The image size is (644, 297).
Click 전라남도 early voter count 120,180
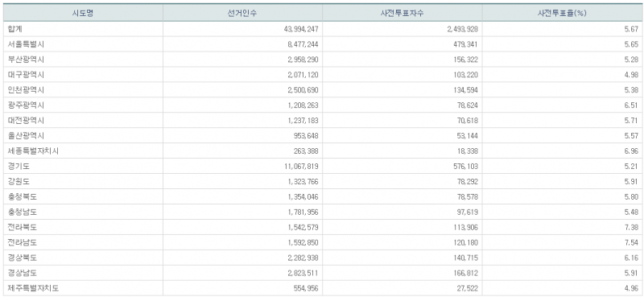466,242
